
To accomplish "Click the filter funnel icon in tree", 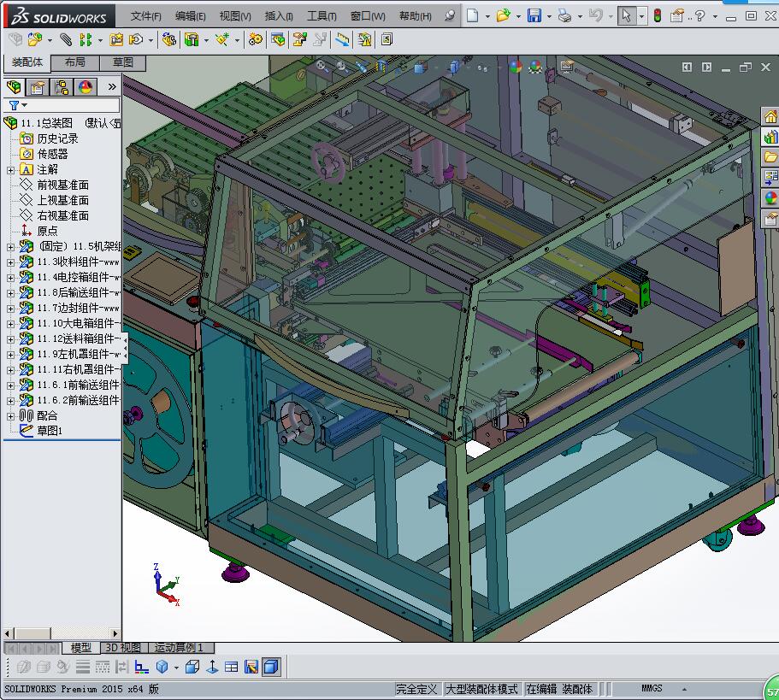I will pyautogui.click(x=14, y=105).
